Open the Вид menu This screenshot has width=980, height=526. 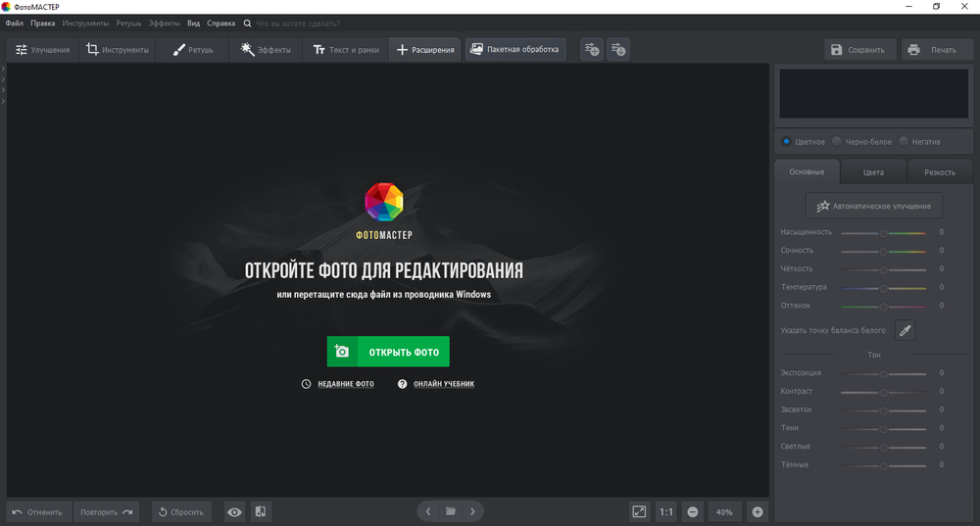(x=194, y=24)
